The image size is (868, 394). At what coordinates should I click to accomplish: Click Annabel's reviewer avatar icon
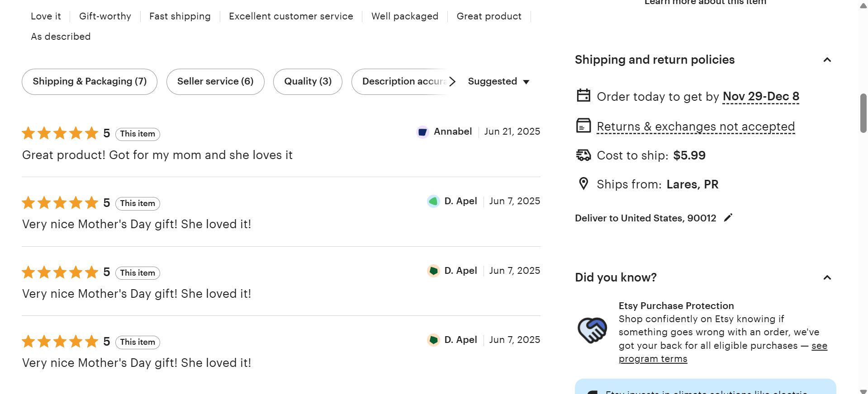click(422, 132)
